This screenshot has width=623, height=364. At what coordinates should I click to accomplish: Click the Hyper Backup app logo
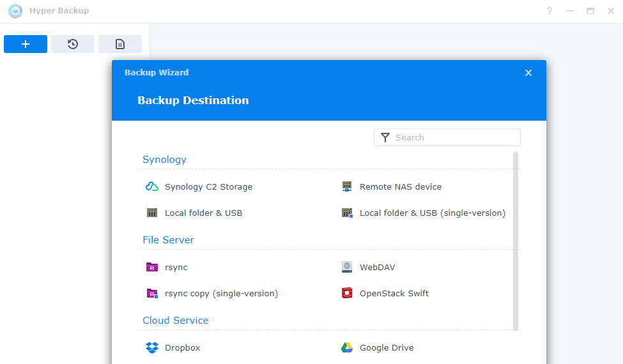15,11
